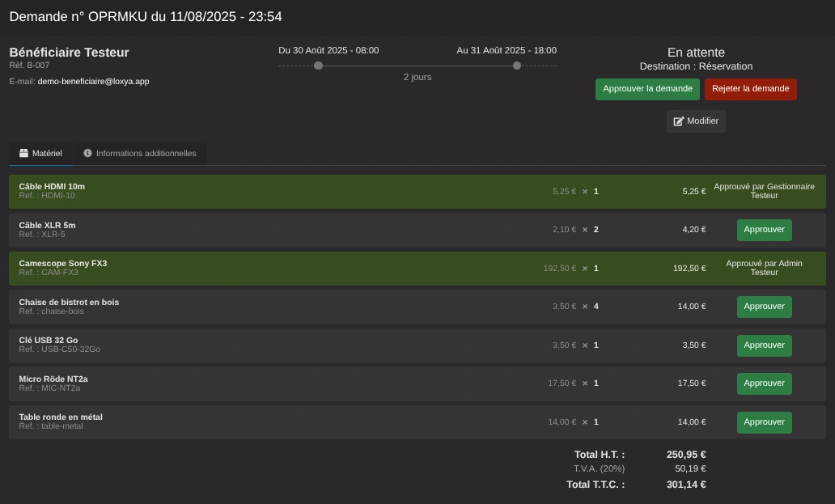Viewport: 835px width, 504px height.
Task: Approve the Câble XLR 5m item
Action: pos(764,230)
